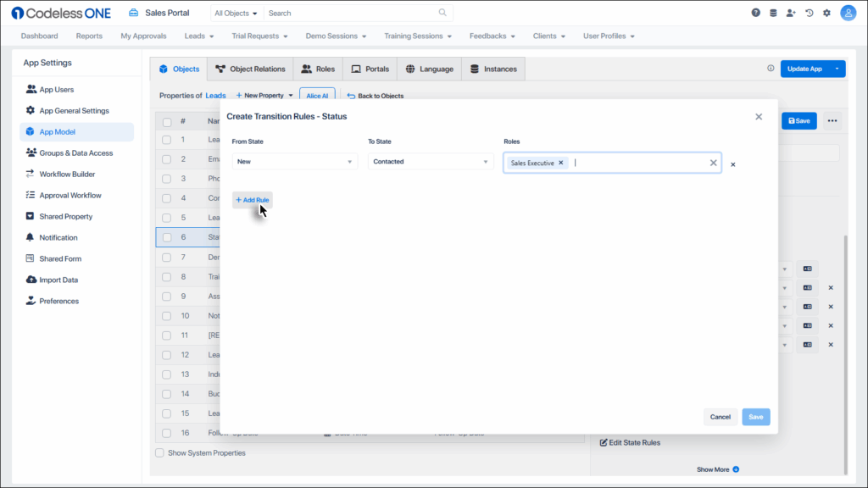The image size is (868, 488).
Task: Open the From State dropdown showing New
Action: 294,161
